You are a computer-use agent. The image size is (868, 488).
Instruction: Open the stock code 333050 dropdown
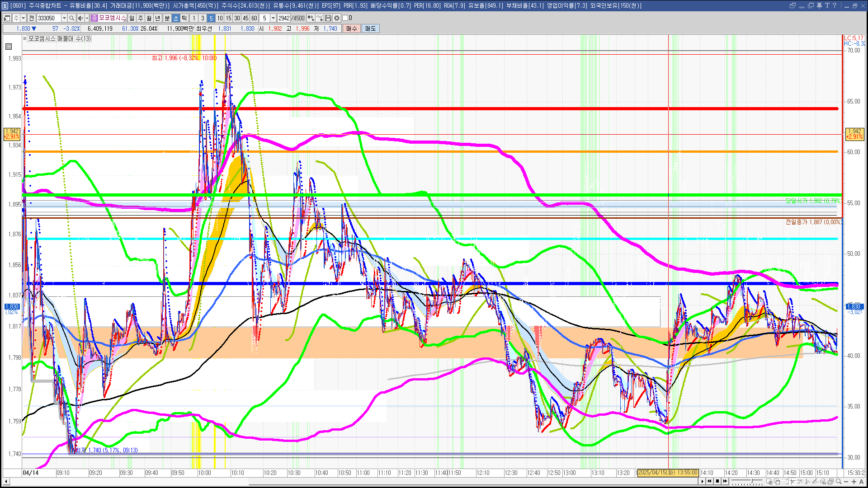[x=64, y=18]
